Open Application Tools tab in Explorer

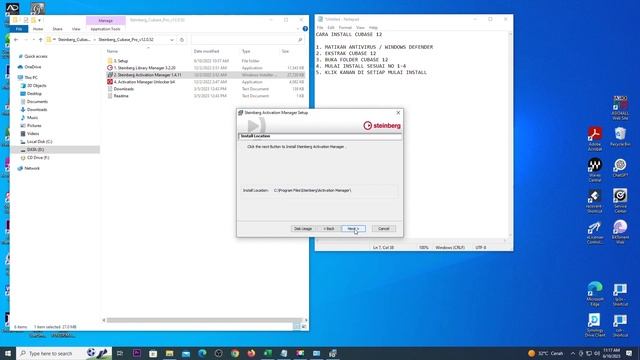point(105,29)
